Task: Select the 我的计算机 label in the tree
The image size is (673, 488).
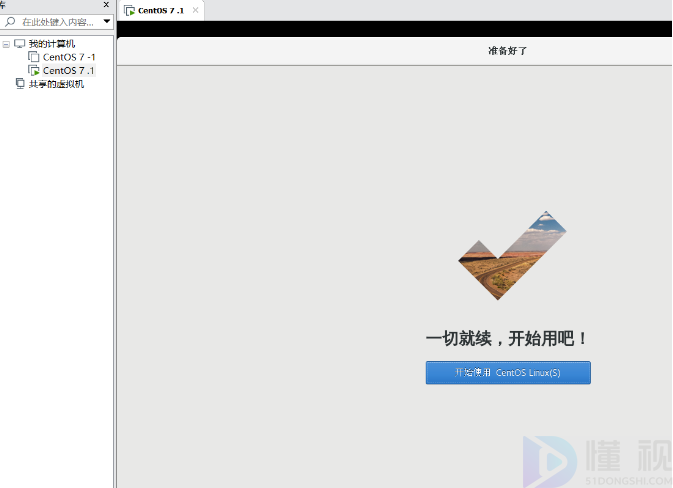Action: click(x=51, y=44)
